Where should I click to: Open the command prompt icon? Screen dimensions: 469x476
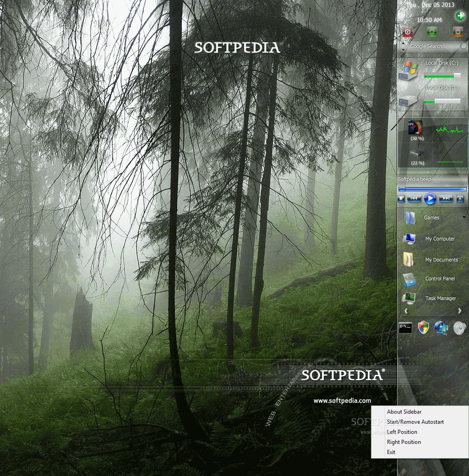coord(405,328)
